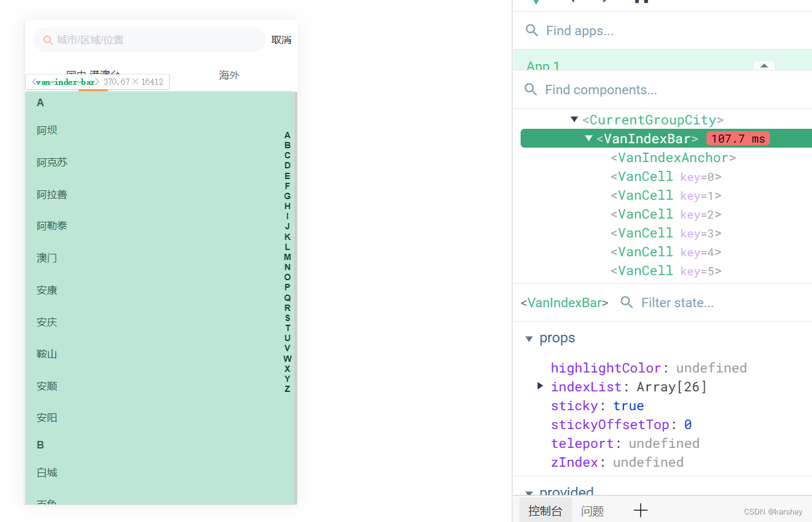
Task: Click the teleport prop row
Action: pyautogui.click(x=625, y=443)
